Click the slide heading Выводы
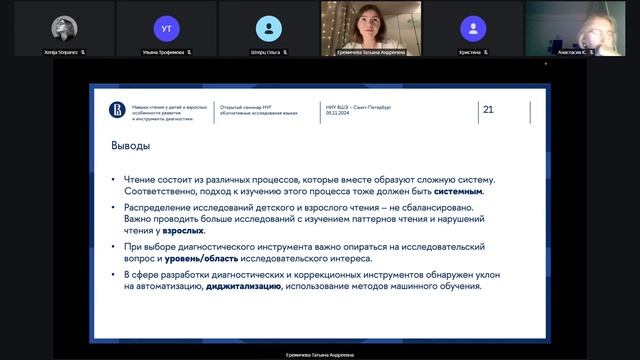The image size is (640, 360). point(131,146)
